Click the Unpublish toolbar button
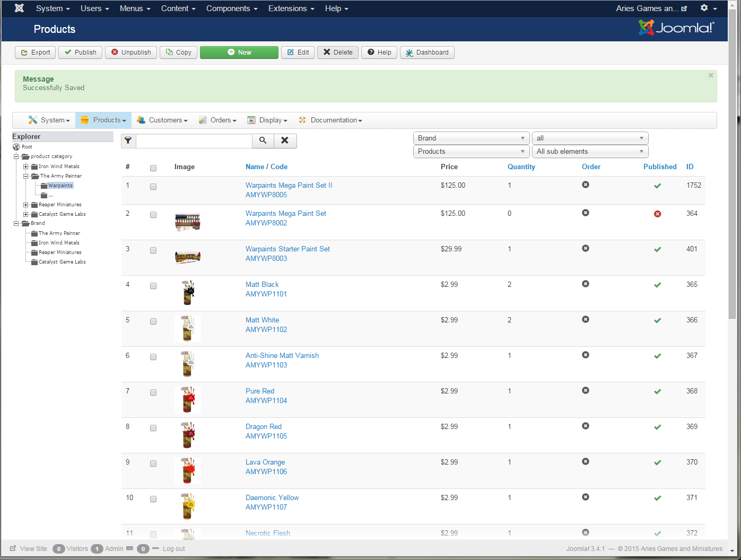The image size is (741, 560). coord(131,52)
